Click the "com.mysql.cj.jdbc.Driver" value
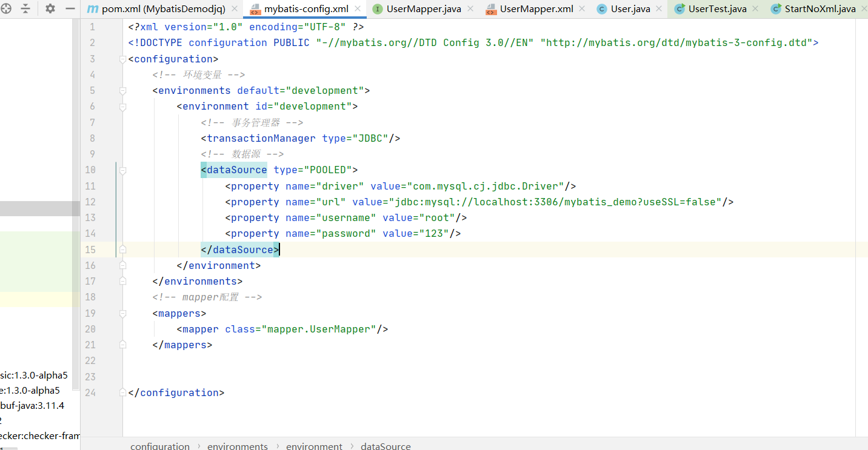Viewport: 868px width, 450px height. pyautogui.click(x=486, y=186)
